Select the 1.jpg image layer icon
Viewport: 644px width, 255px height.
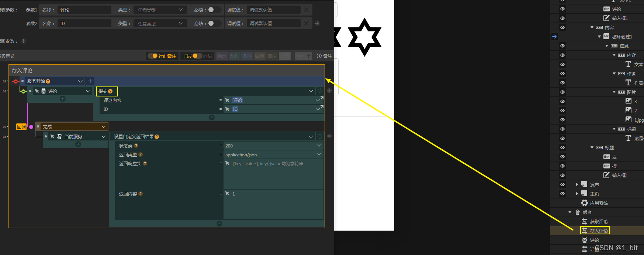coord(629,119)
